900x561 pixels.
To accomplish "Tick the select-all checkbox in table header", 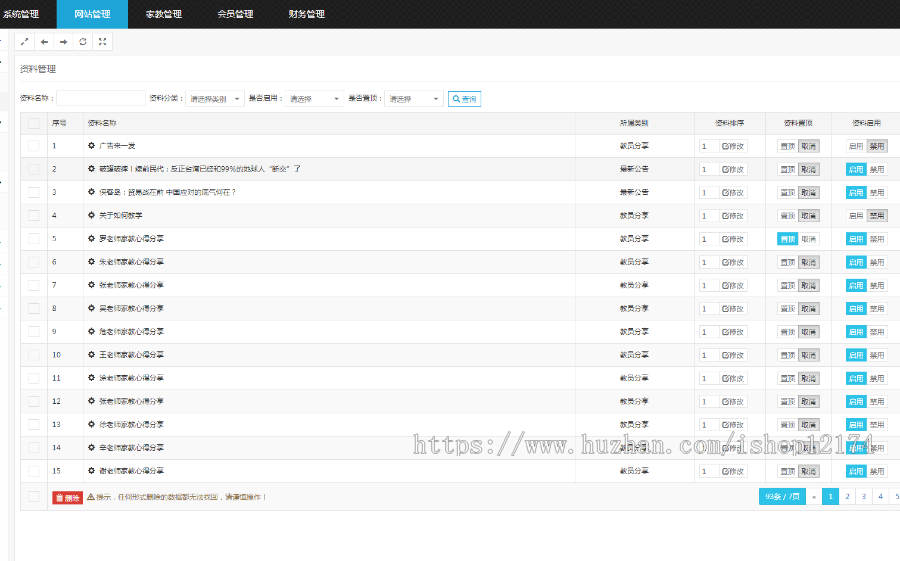I will click(34, 123).
